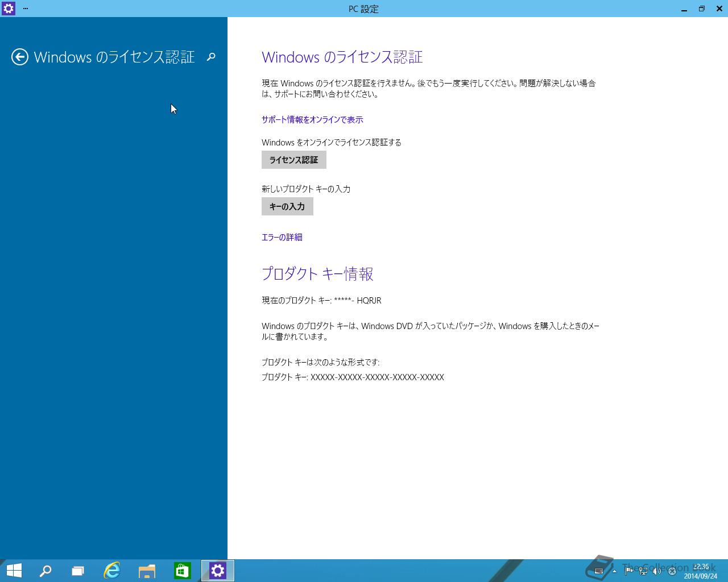728x582 pixels.
Task: Click the 現在のプロダクト キー: *****- HQRJR text
Action: click(x=321, y=300)
